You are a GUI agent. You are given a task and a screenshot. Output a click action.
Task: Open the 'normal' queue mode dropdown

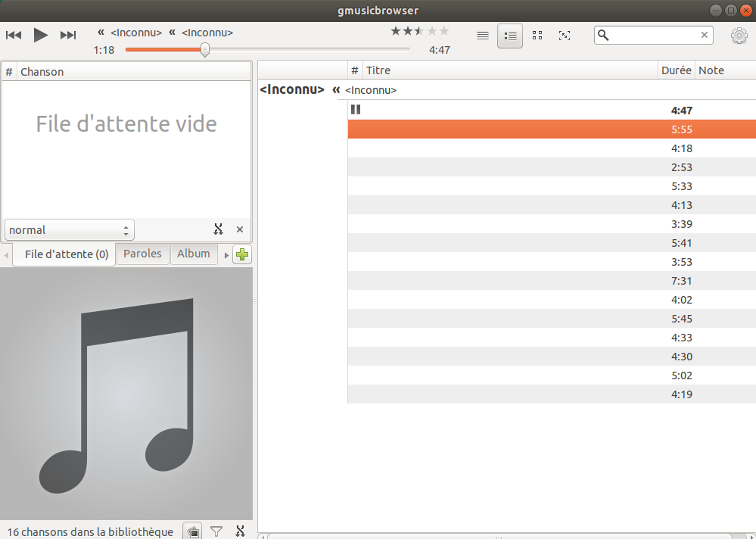pyautogui.click(x=70, y=230)
